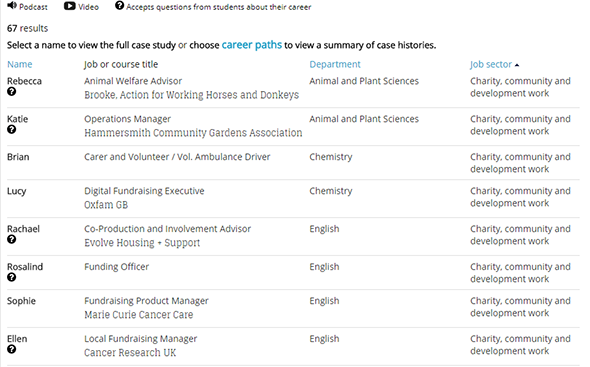Click the question mark icon beside 'Accepts questions'

point(119,5)
